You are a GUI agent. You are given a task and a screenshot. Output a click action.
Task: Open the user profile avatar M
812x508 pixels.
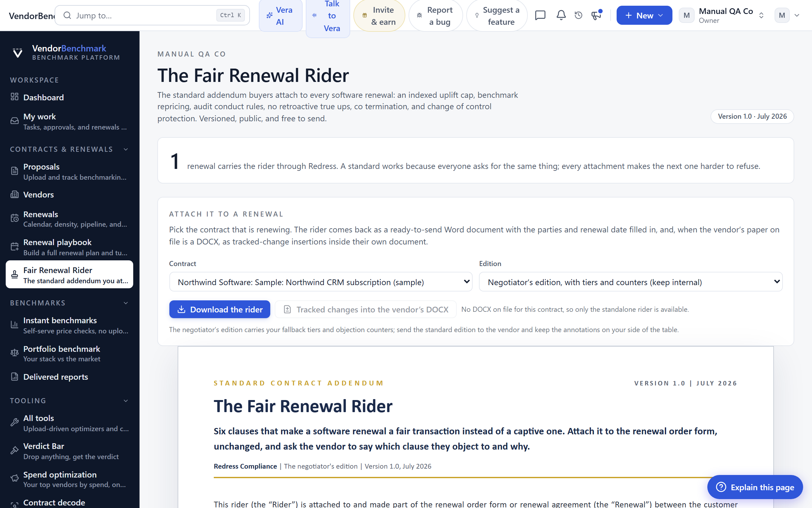click(782, 16)
